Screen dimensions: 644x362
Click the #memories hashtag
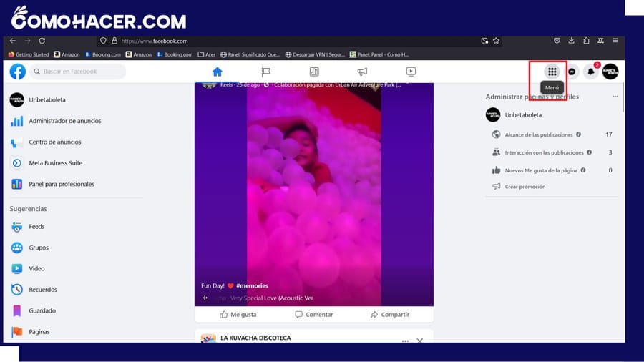[x=252, y=285]
